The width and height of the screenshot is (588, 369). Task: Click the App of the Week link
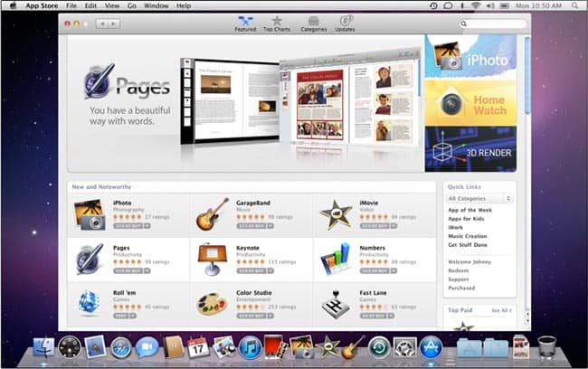[469, 210]
